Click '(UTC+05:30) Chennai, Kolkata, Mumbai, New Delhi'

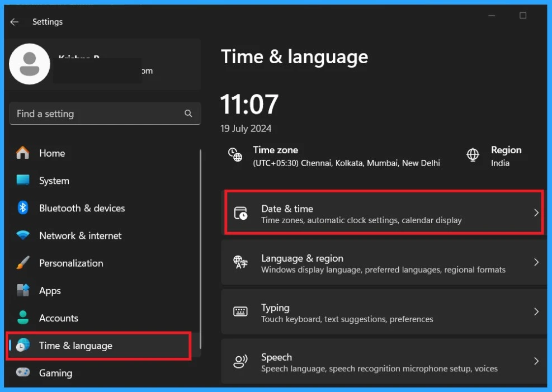pos(346,163)
